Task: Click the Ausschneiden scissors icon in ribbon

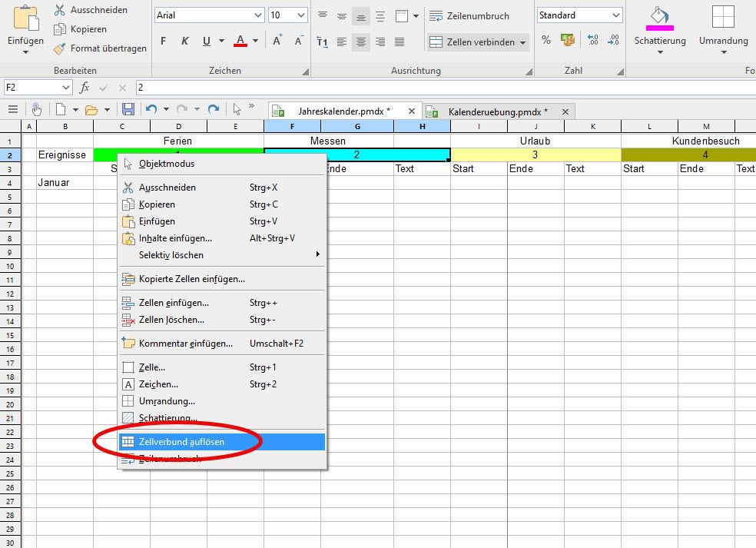Action: (60, 10)
